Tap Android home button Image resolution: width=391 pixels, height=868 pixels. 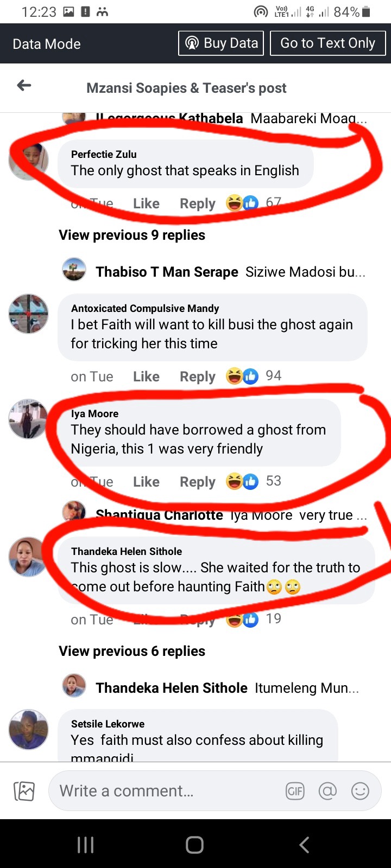pyautogui.click(x=194, y=845)
